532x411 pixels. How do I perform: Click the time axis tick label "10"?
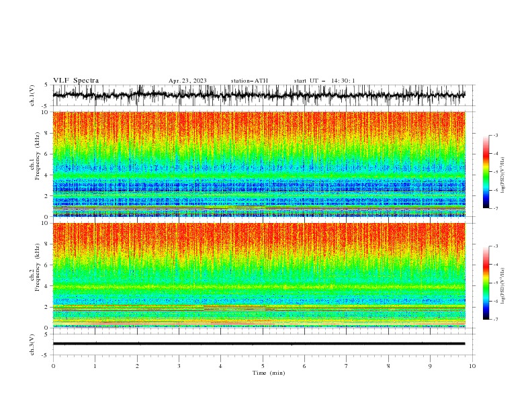tap(472, 366)
